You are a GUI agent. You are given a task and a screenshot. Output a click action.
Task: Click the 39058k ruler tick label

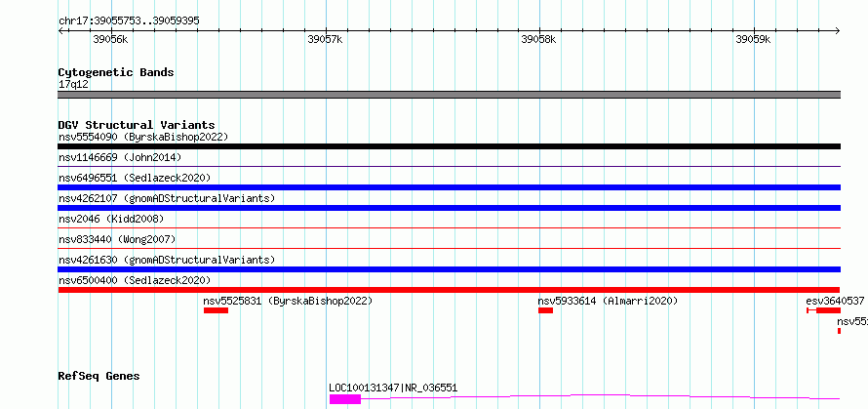pyautogui.click(x=538, y=39)
